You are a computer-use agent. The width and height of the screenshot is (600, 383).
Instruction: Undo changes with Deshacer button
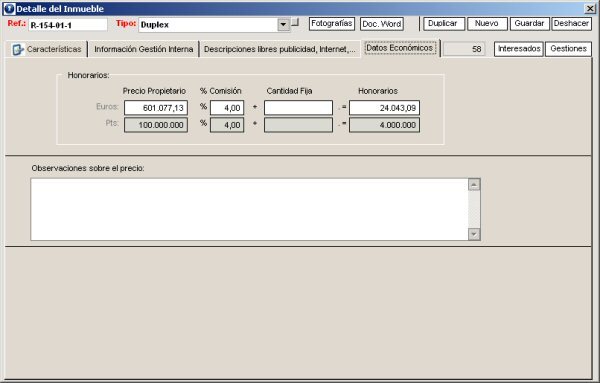[571, 24]
